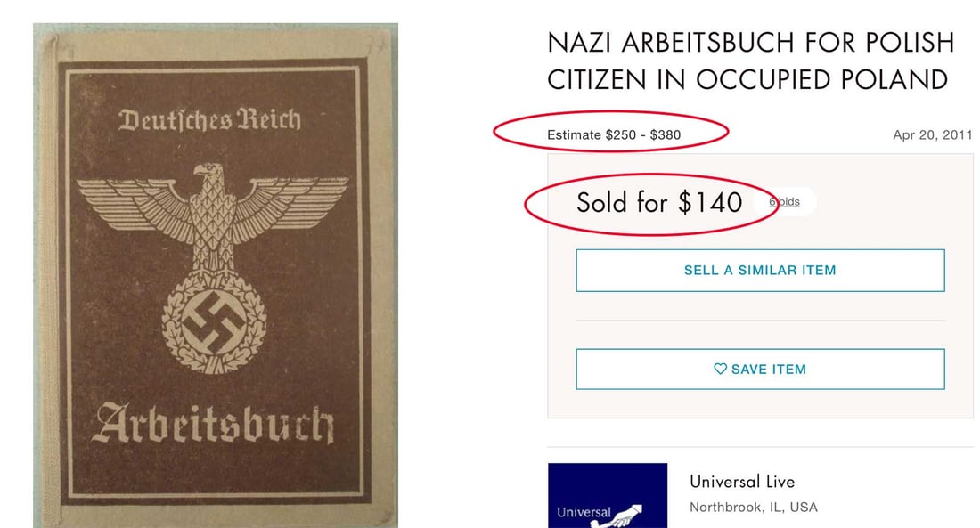Open the 6 bids history link
This screenshot has width=980, height=528.
(784, 202)
